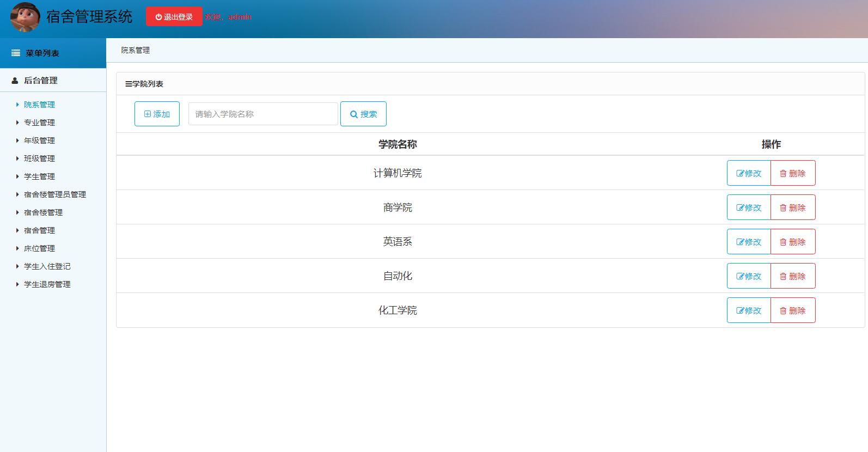
Task: Expand the 班级管理 arrow
Action: point(17,158)
